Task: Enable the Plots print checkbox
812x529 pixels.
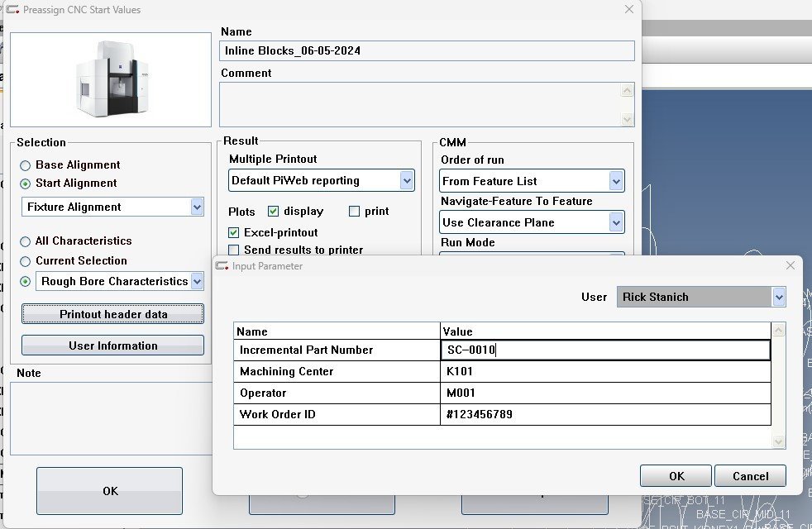Action: (355, 212)
